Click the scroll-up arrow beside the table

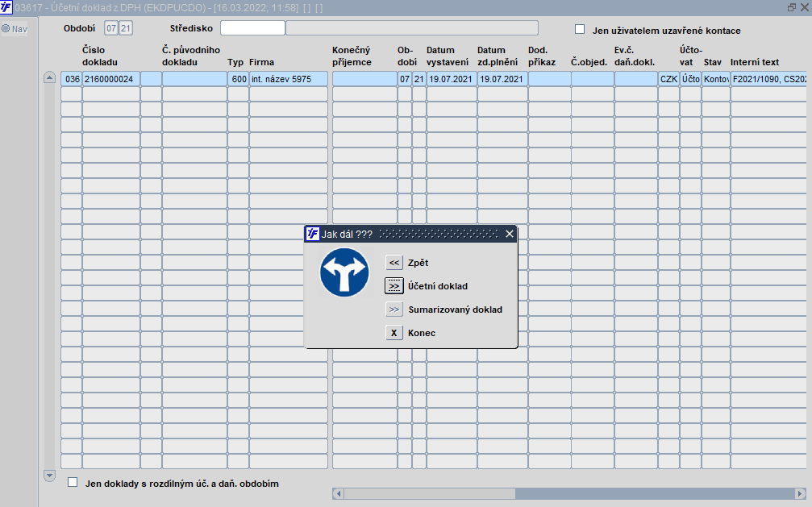pyautogui.click(x=49, y=77)
